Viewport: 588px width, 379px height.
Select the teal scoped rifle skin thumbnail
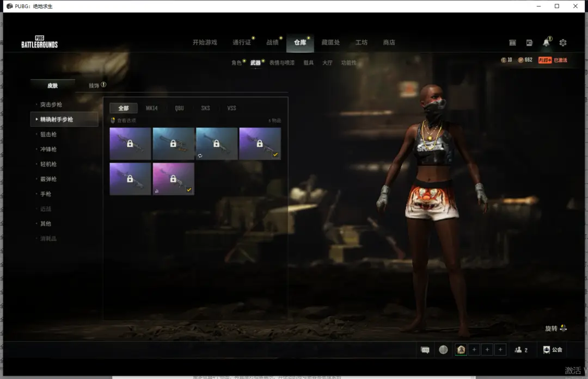coord(173,144)
